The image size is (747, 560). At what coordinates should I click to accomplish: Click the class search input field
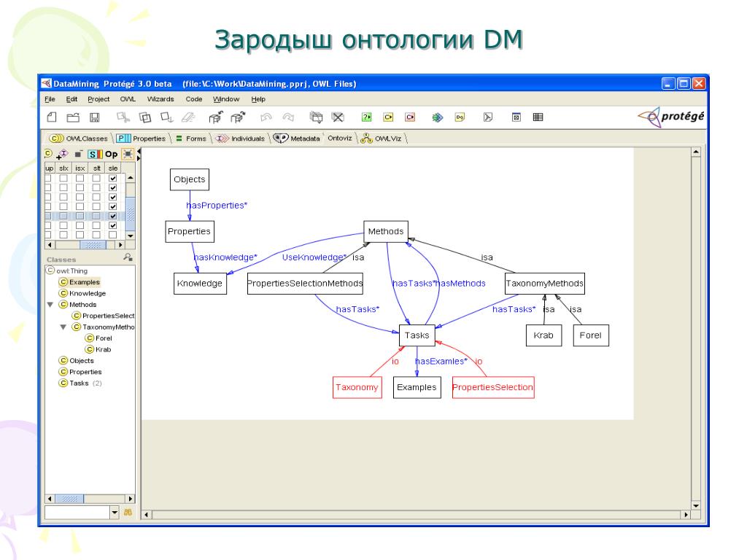click(77, 513)
